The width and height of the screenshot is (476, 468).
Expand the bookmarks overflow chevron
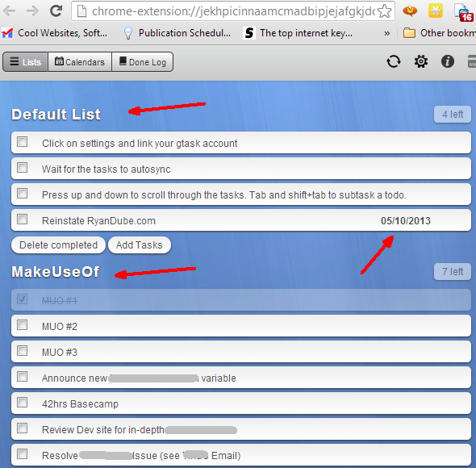click(x=386, y=33)
